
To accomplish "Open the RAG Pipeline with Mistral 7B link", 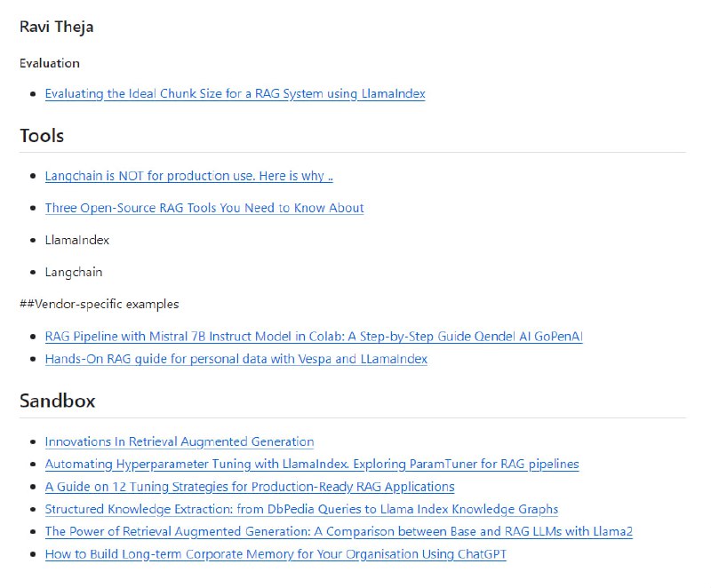I will 314,337.
